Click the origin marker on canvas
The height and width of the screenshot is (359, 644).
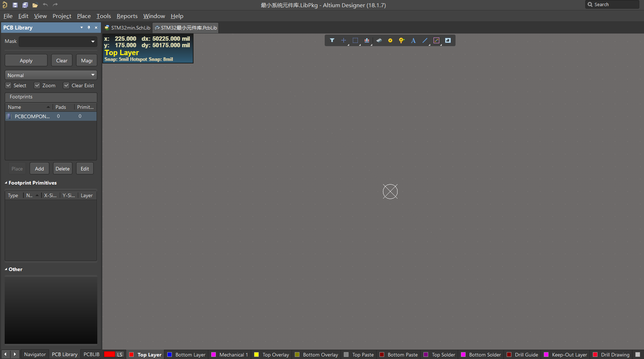(x=390, y=191)
